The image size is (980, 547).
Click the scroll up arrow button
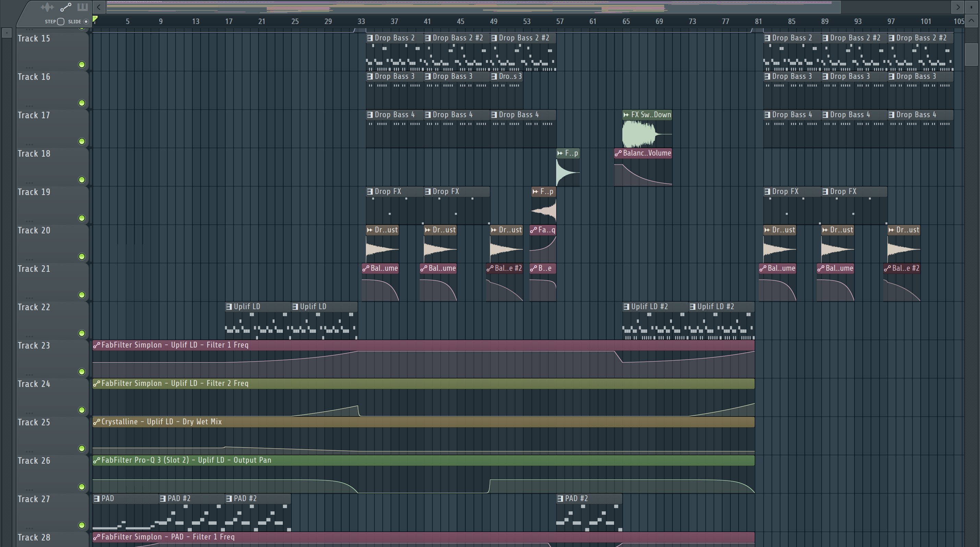971,21
